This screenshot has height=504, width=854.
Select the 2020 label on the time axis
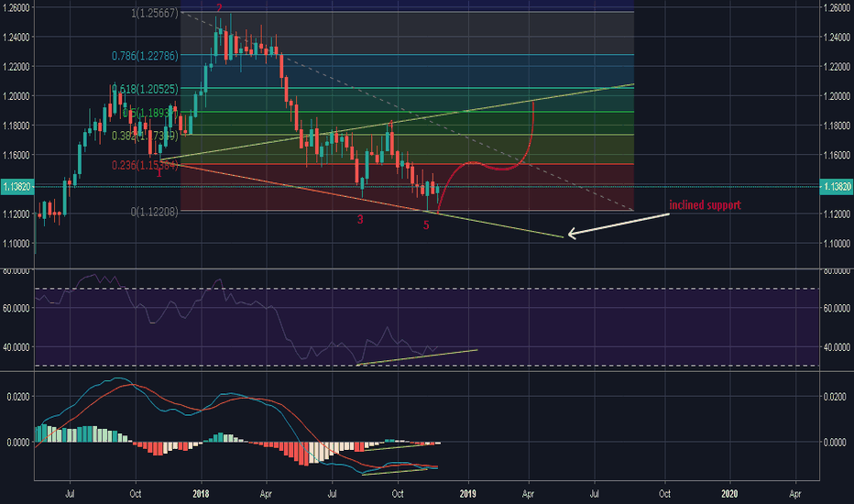[729, 494]
